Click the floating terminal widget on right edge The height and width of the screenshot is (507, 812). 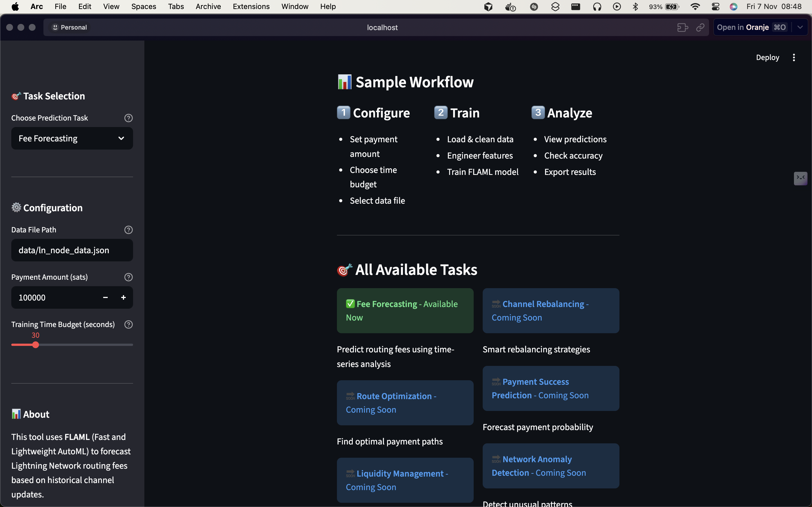point(800,178)
